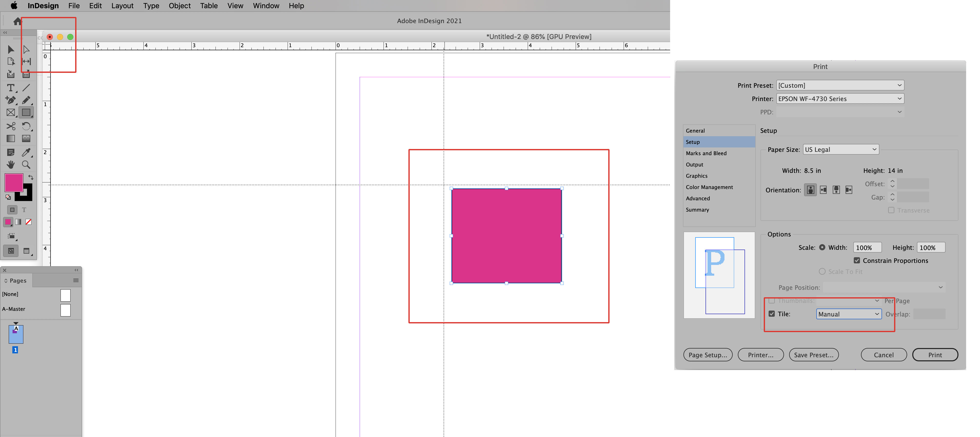Select the Selection tool
The width and height of the screenshot is (980, 437).
click(10, 49)
